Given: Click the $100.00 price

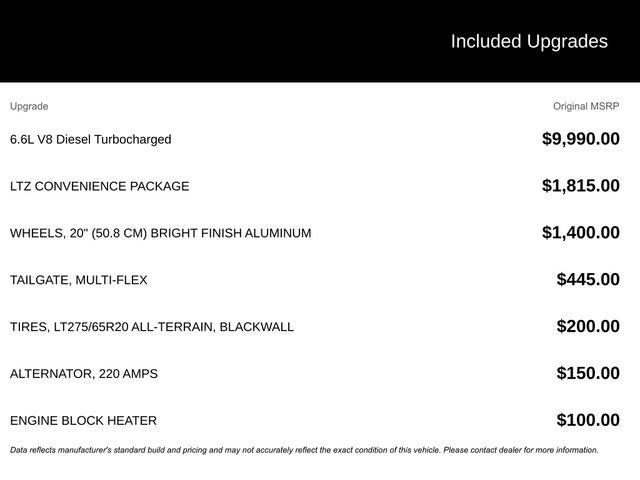Looking at the screenshot, I should coord(587,421).
